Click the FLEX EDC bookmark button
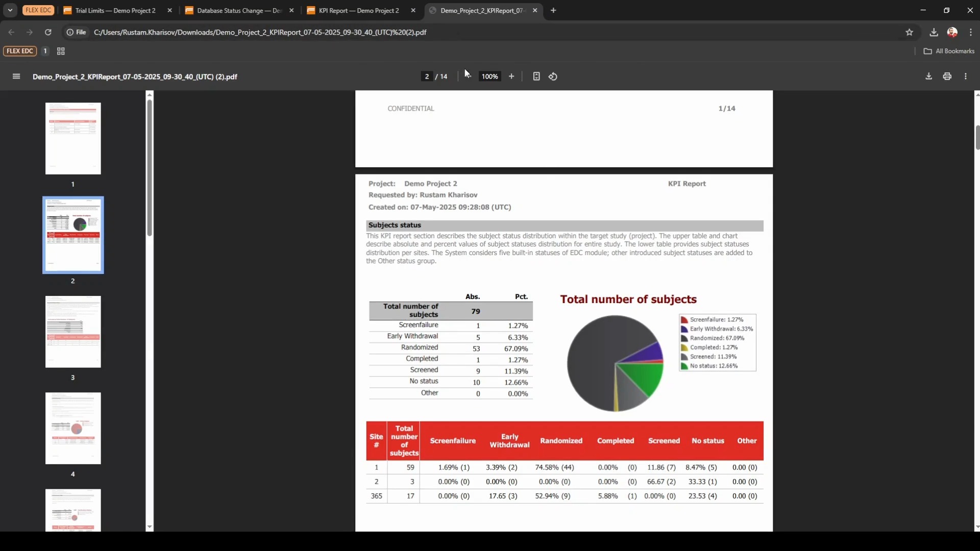Screen dimensions: 980x551 [20, 51]
